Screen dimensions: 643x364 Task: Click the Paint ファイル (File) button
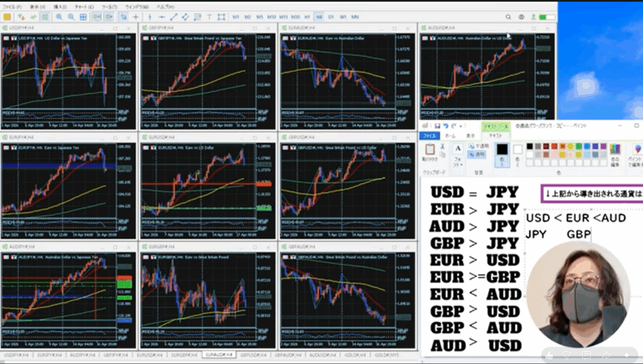coord(430,136)
